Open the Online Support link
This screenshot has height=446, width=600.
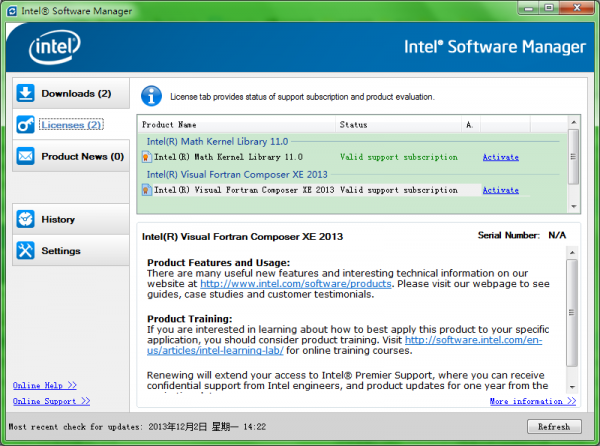[x=51, y=401]
